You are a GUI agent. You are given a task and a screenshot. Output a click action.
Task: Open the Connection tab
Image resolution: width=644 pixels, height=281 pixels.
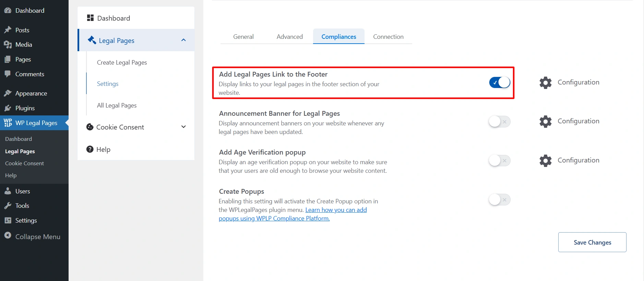coord(388,37)
